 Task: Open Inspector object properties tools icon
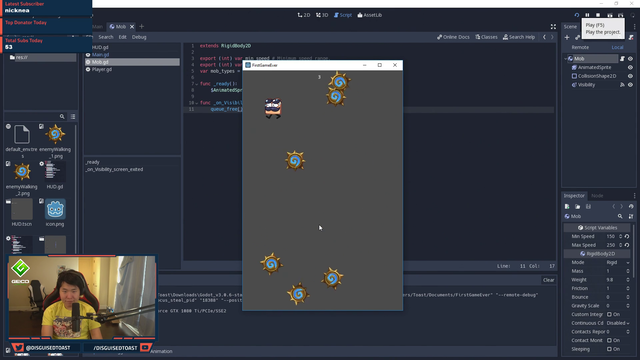click(631, 216)
